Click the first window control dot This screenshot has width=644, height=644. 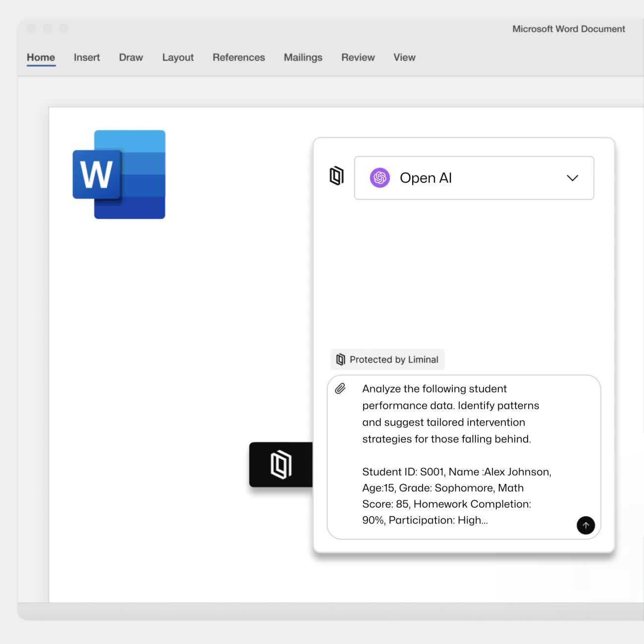pyautogui.click(x=31, y=29)
